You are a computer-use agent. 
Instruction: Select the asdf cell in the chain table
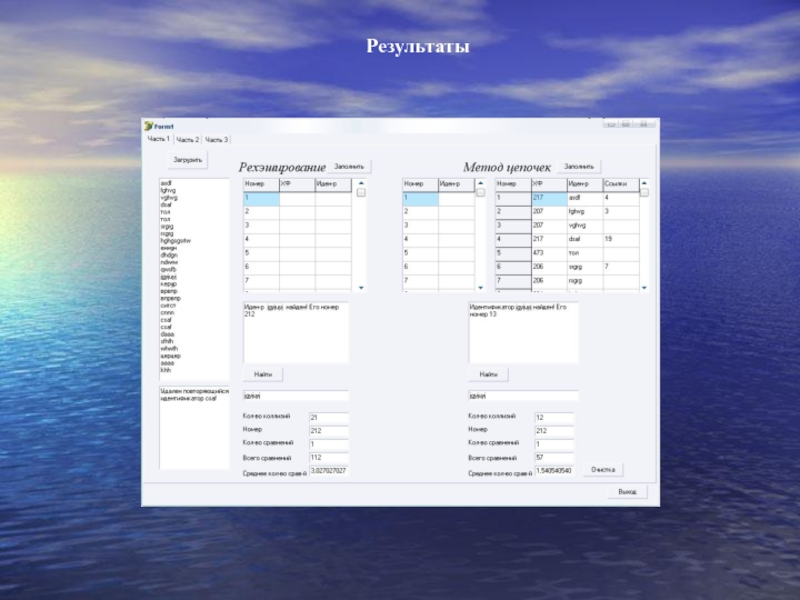585,198
